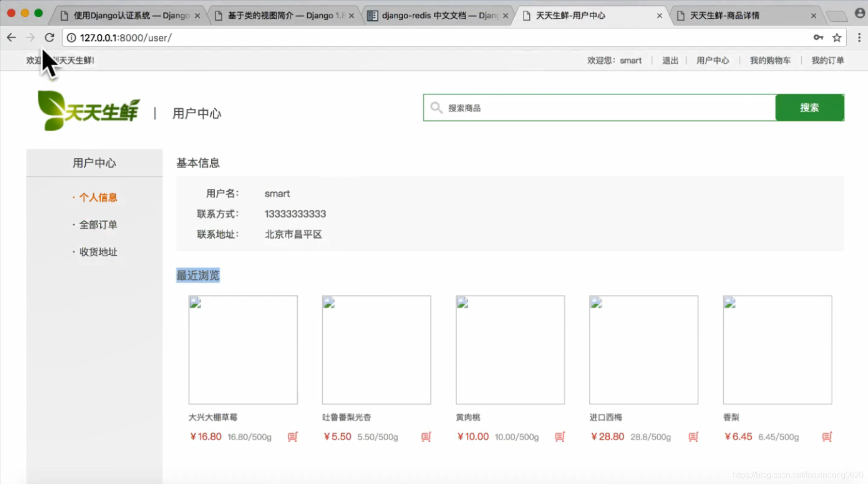
Task: Select 收货地址 in the sidebar
Action: [98, 252]
